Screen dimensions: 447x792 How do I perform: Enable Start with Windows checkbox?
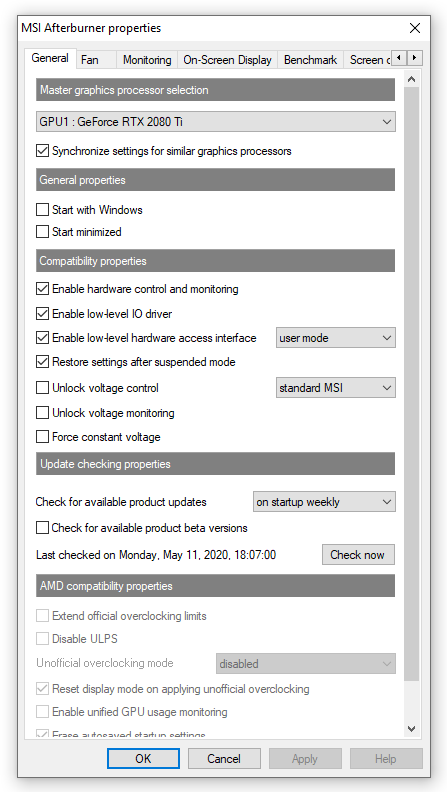tap(42, 210)
